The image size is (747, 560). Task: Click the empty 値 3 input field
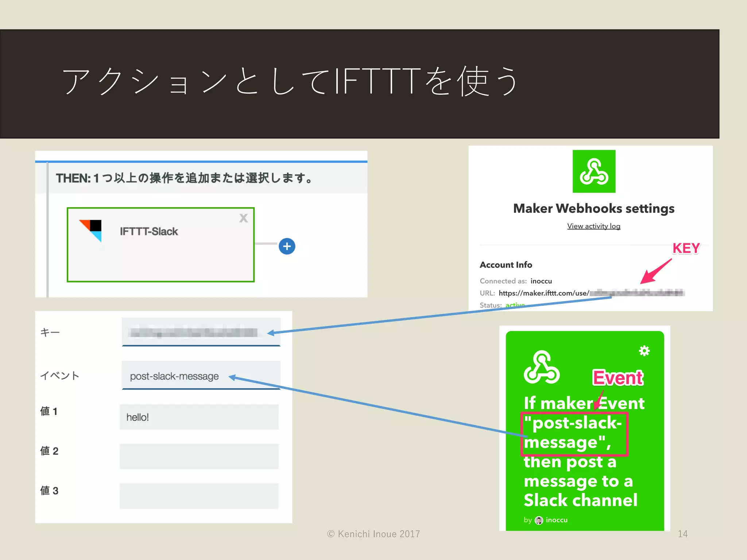[199, 496]
